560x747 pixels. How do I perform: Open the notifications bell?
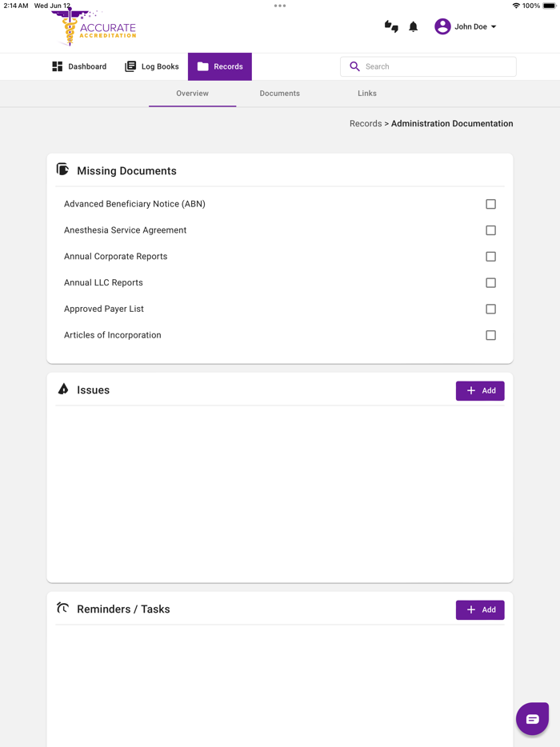[x=414, y=26]
